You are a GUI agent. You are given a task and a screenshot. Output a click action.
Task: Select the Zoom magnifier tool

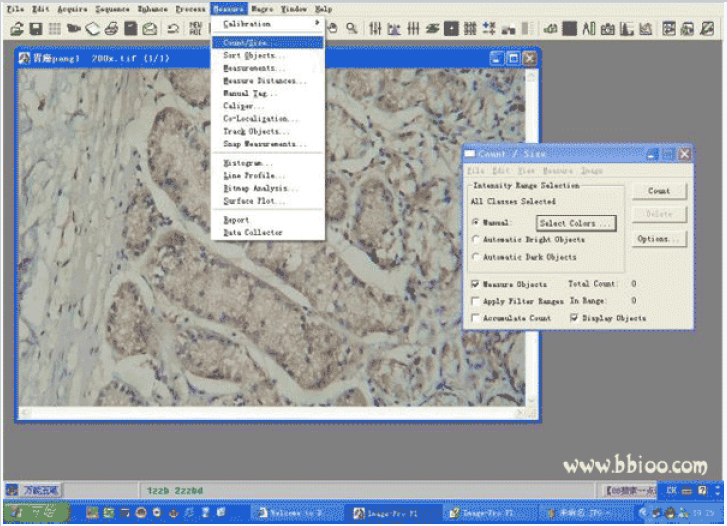click(352, 29)
